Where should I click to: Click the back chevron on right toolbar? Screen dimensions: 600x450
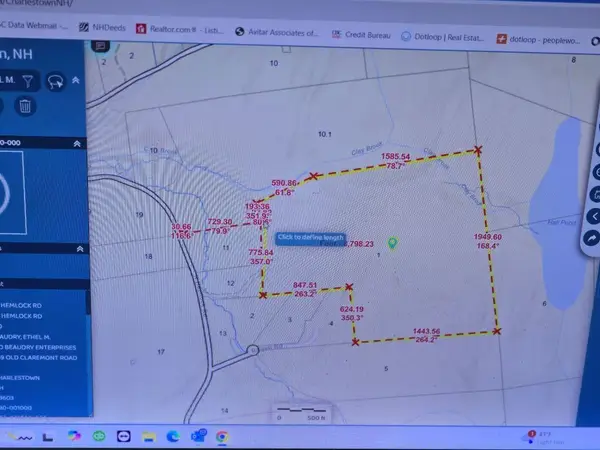coord(593,216)
